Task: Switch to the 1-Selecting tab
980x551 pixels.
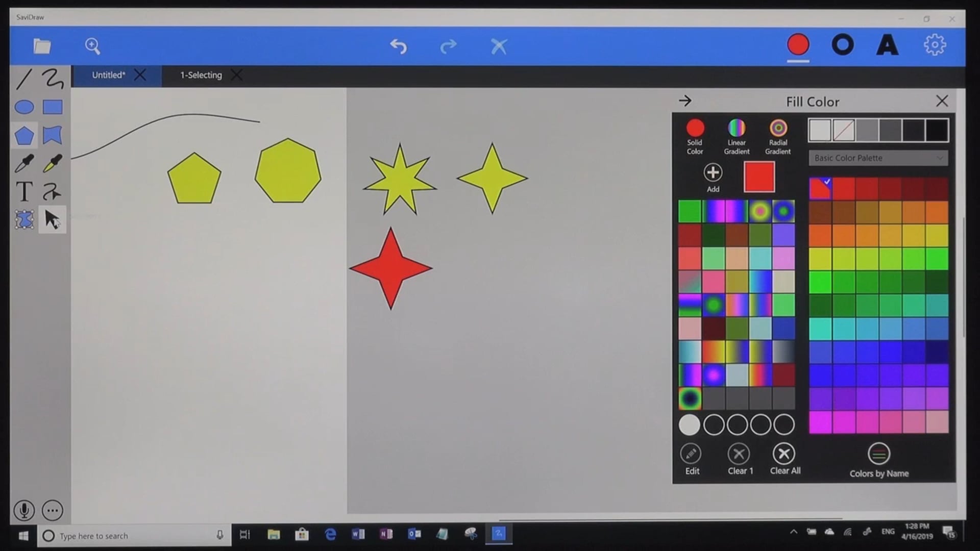Action: pos(201,76)
